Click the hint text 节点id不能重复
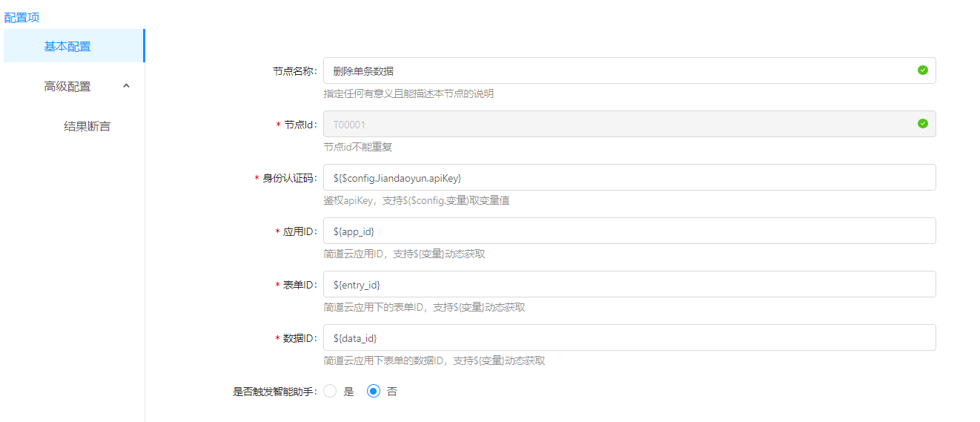The height and width of the screenshot is (422, 980). coord(358,147)
